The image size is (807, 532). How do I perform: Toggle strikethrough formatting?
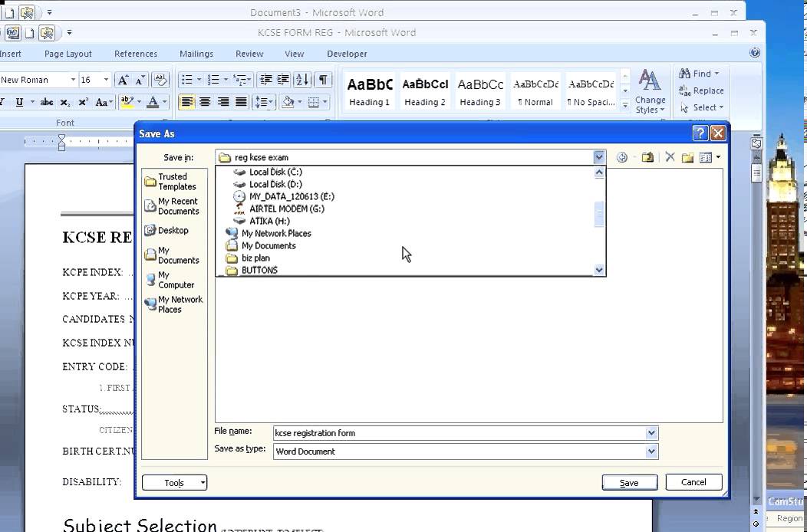tap(46, 102)
